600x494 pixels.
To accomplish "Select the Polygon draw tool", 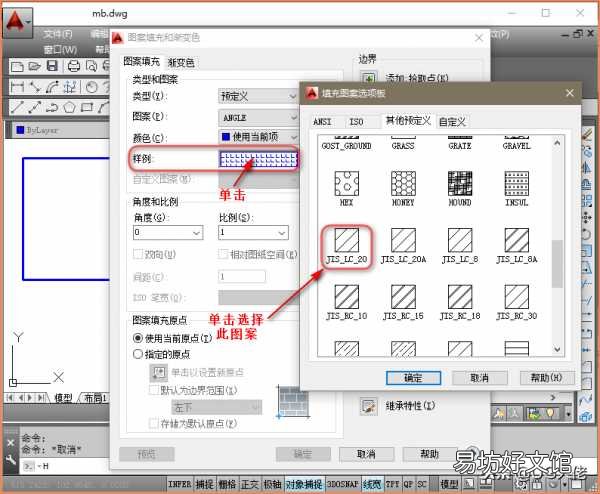I will [x=69, y=107].
